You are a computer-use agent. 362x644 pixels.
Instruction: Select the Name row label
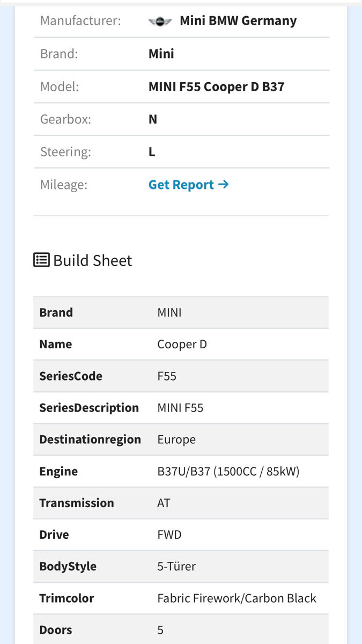[x=55, y=344]
